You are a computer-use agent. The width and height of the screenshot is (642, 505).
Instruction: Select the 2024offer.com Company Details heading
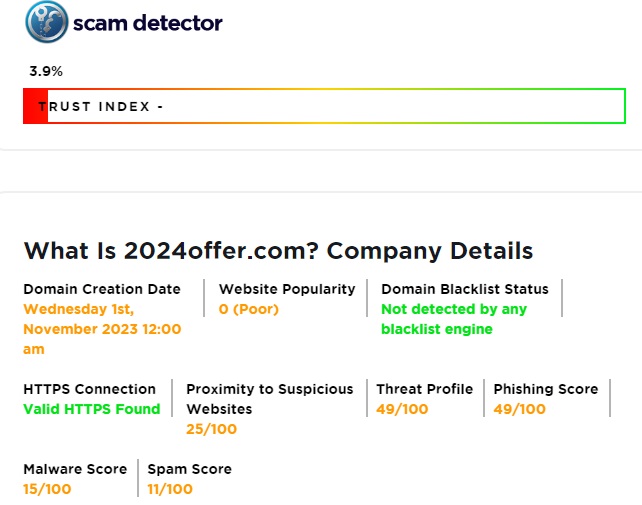coord(278,250)
